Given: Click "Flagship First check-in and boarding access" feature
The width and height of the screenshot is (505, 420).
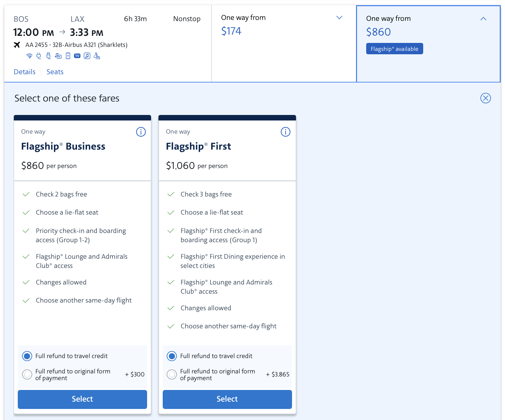Looking at the screenshot, I should pos(221,235).
